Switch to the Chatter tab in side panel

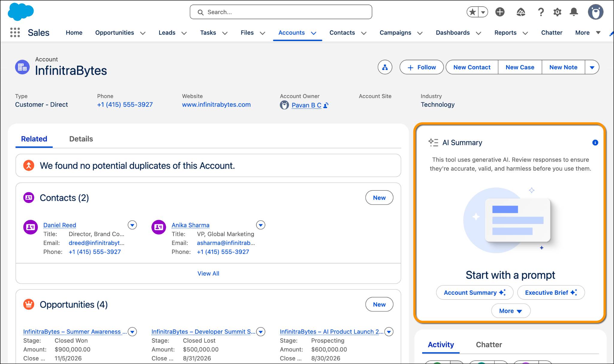pos(489,345)
